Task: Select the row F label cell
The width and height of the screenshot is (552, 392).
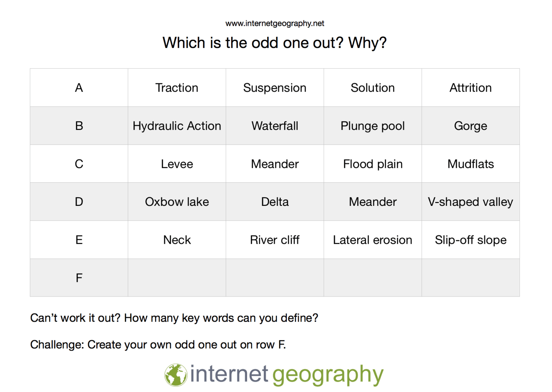Action: (x=79, y=278)
